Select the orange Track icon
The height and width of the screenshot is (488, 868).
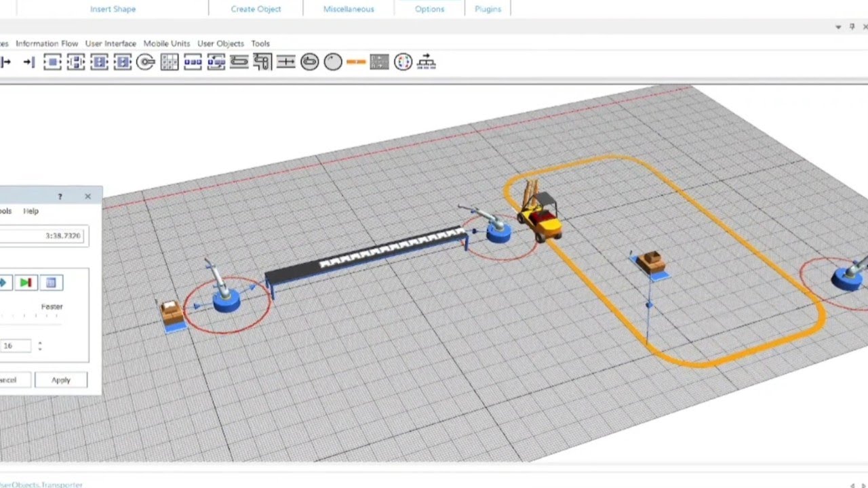click(356, 62)
